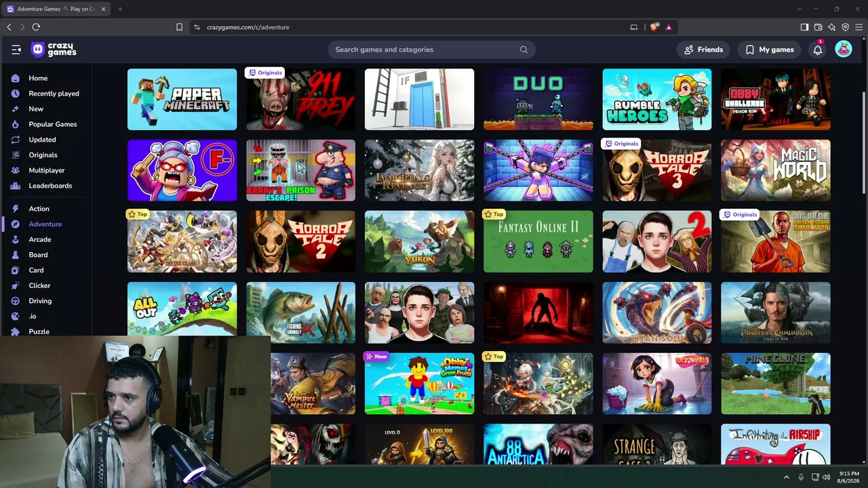This screenshot has width=868, height=488.
Task: Collapse the sidebar with the hamburger menu icon
Action: pos(16,49)
